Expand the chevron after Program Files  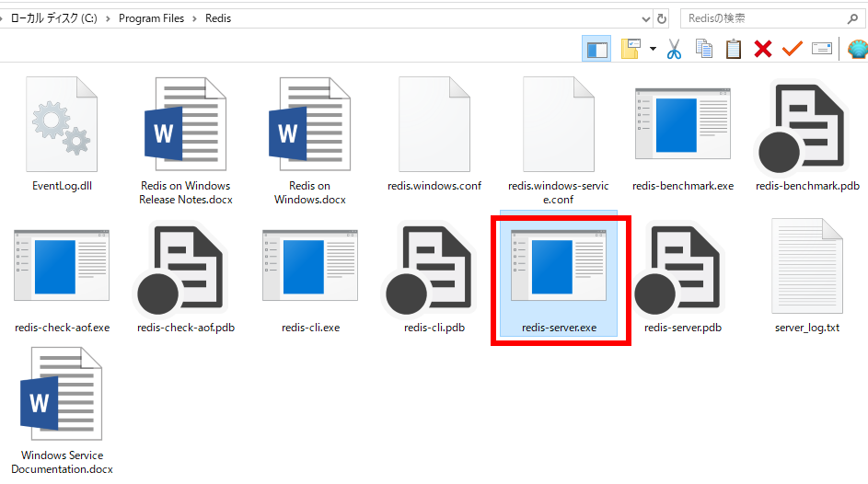[x=194, y=18]
